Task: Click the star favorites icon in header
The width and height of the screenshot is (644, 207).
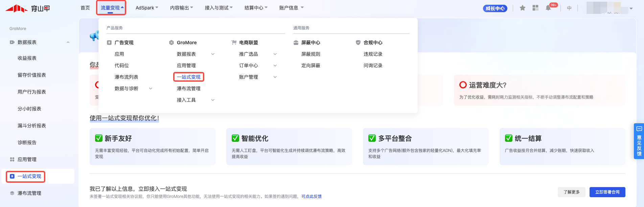Action: click(523, 8)
